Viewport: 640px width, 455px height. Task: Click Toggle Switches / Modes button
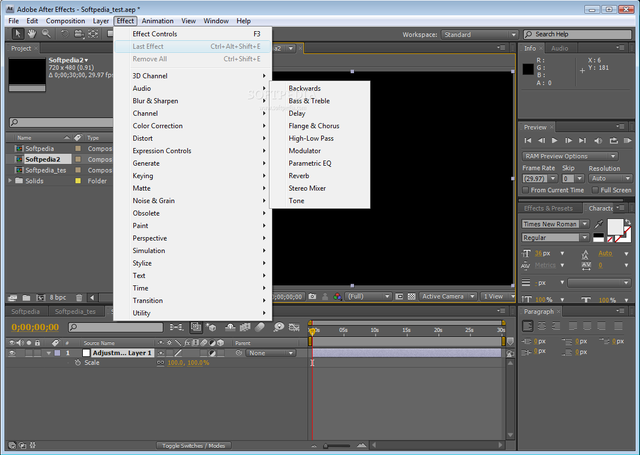[193, 446]
